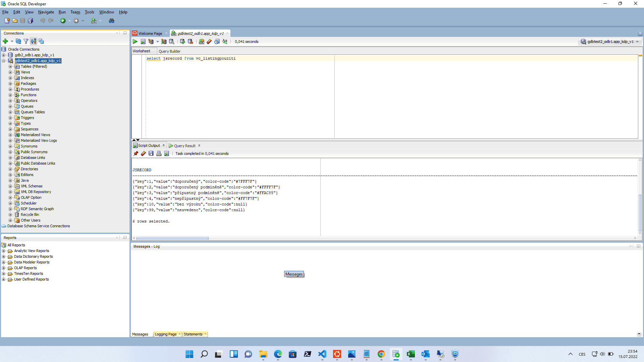Click the Commit icon
This screenshot has width=644, height=362.
tap(182, 42)
